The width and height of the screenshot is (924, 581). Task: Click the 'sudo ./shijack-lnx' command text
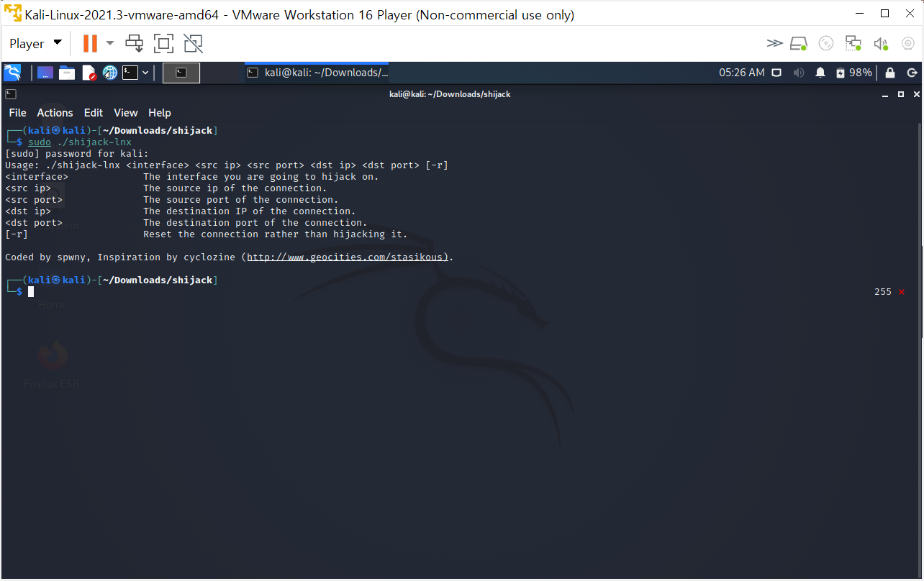tap(80, 142)
